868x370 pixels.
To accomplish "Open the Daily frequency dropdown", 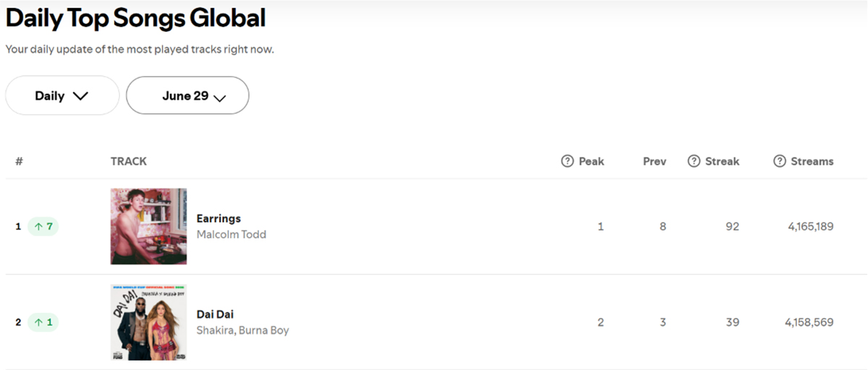I will (62, 95).
